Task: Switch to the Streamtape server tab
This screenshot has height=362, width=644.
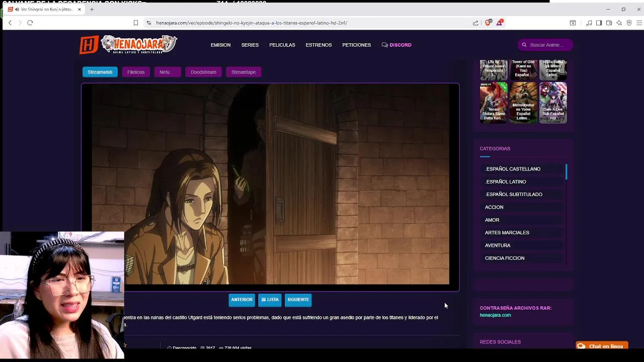Action: click(x=244, y=72)
